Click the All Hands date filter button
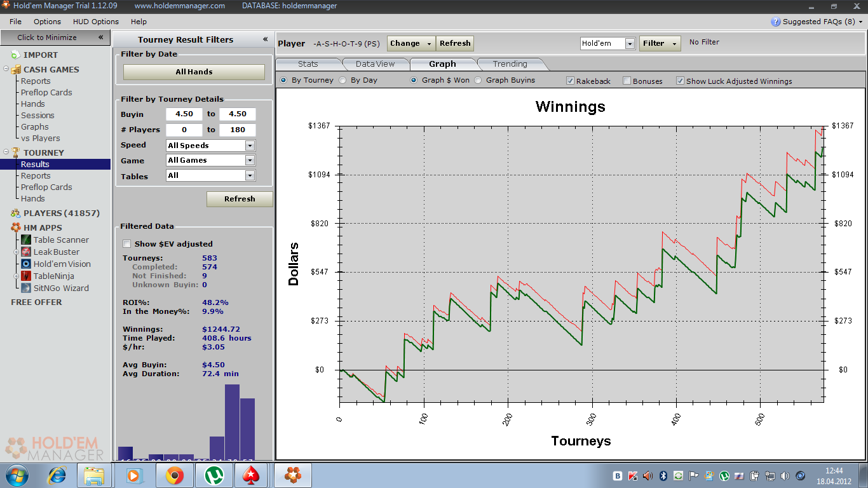 194,72
